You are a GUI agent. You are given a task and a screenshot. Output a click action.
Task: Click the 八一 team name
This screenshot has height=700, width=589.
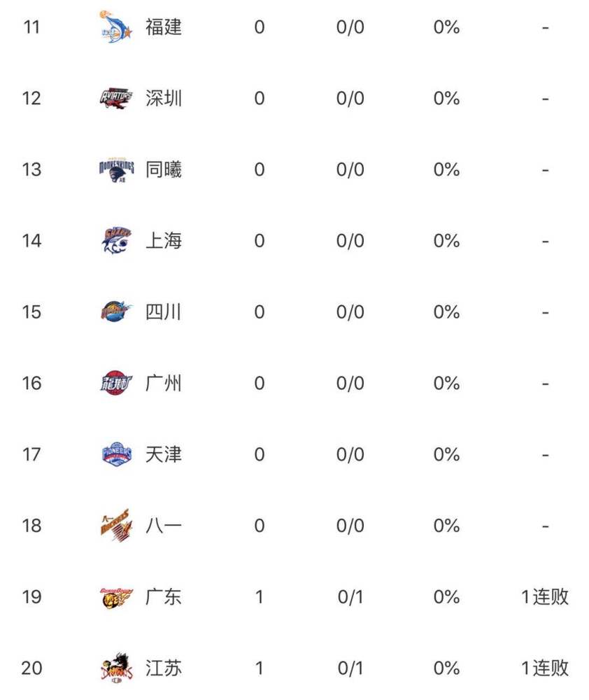pos(164,526)
